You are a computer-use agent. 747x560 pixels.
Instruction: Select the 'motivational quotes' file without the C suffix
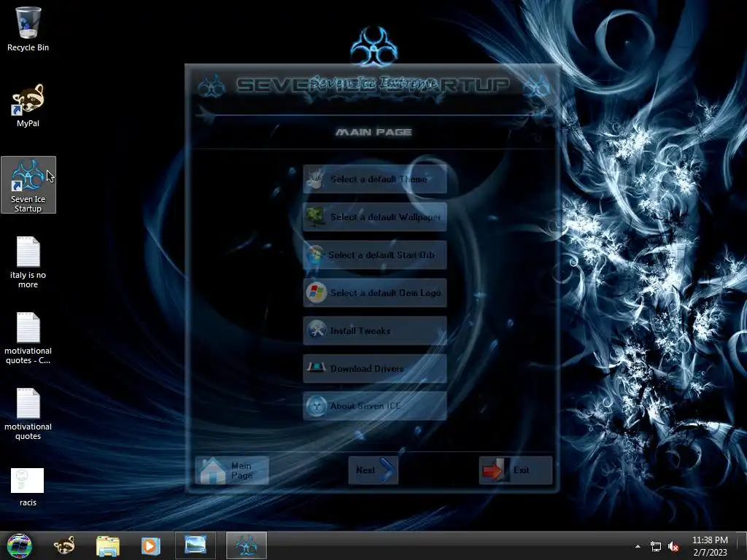[x=28, y=414]
